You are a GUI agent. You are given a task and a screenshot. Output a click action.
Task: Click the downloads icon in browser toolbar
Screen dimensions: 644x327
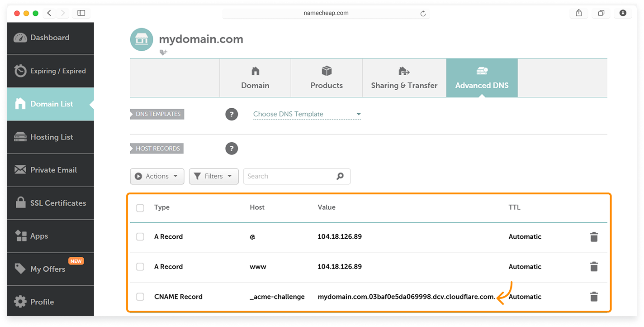(x=623, y=13)
